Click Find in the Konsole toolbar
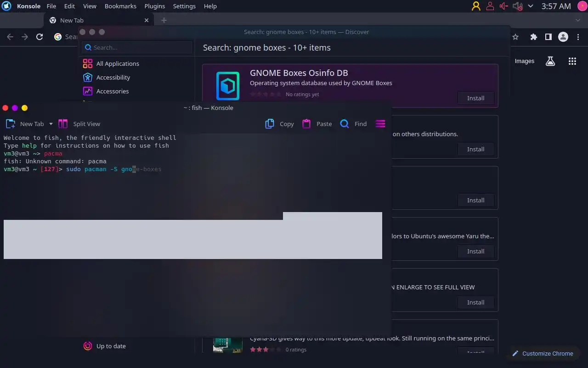The height and width of the screenshot is (368, 588). 353,124
